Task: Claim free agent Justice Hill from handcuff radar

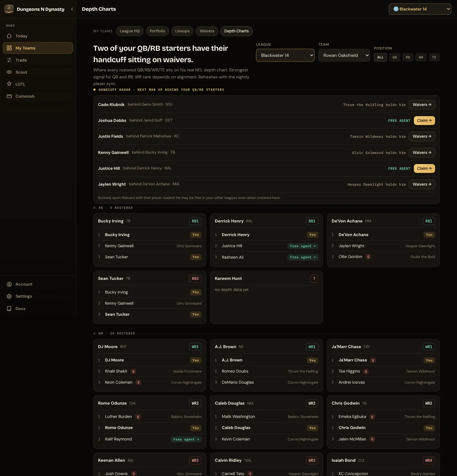Action: pyautogui.click(x=424, y=169)
